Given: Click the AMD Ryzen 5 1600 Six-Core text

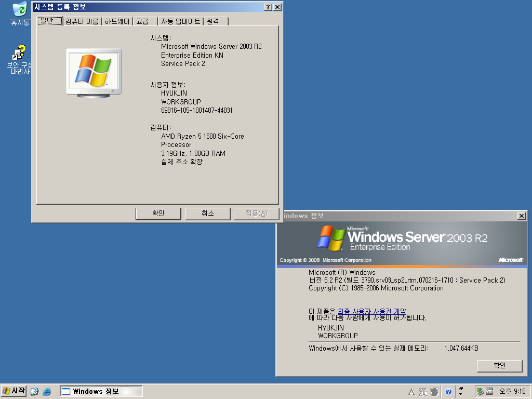Looking at the screenshot, I should tap(203, 137).
